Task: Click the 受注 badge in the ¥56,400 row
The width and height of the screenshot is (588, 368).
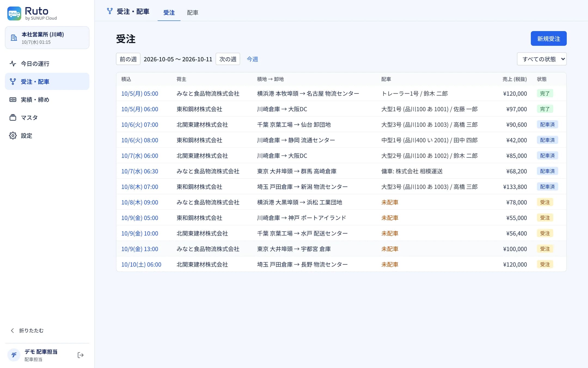Action: (x=545, y=233)
